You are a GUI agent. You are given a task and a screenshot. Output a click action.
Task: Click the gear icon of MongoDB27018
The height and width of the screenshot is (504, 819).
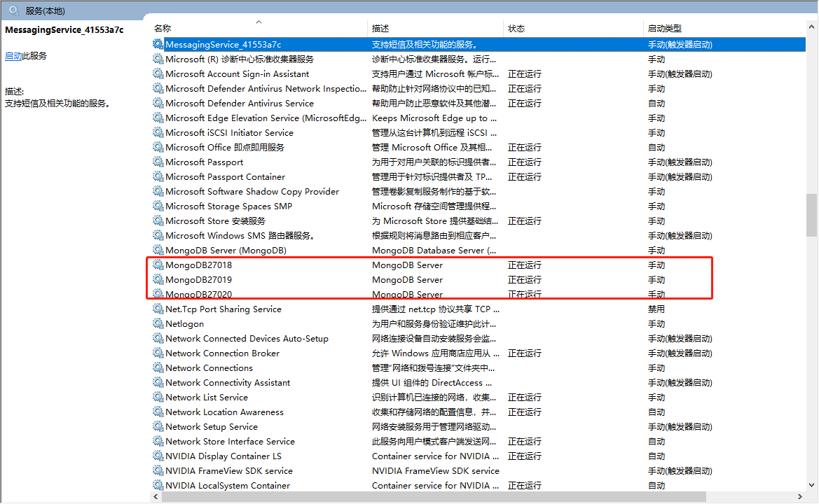[x=158, y=265]
